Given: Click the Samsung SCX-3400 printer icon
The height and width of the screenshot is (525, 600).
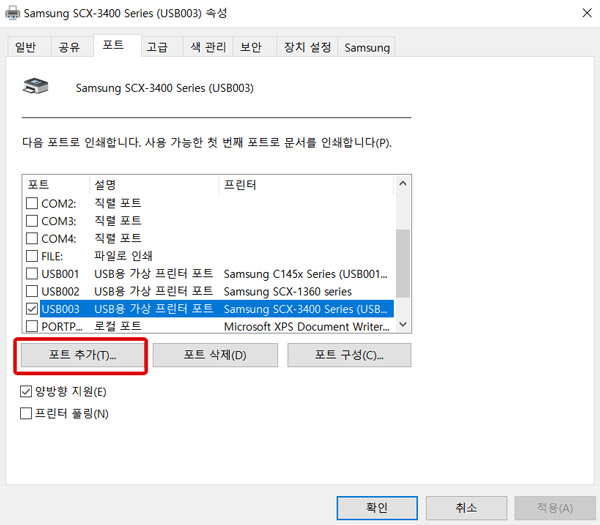Looking at the screenshot, I should [36, 86].
